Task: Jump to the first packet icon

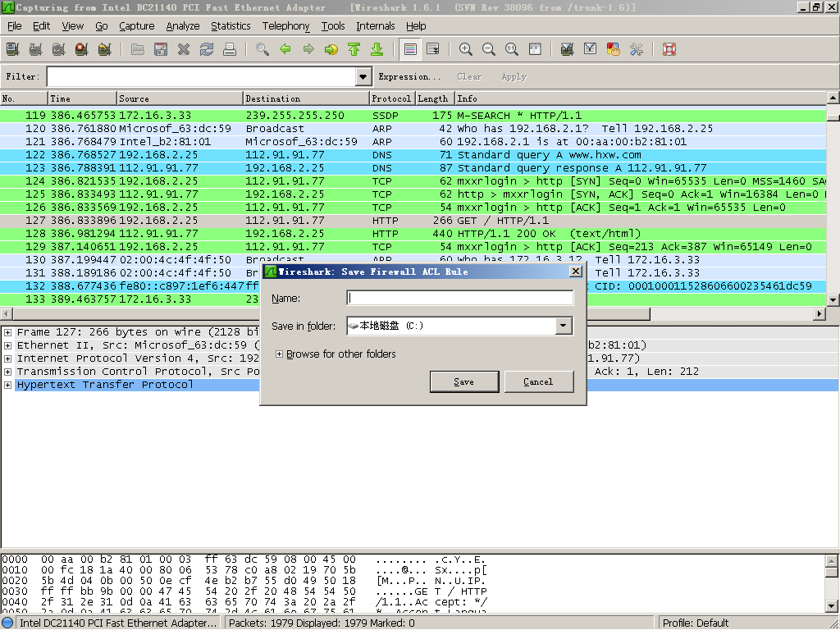Action: [x=354, y=49]
